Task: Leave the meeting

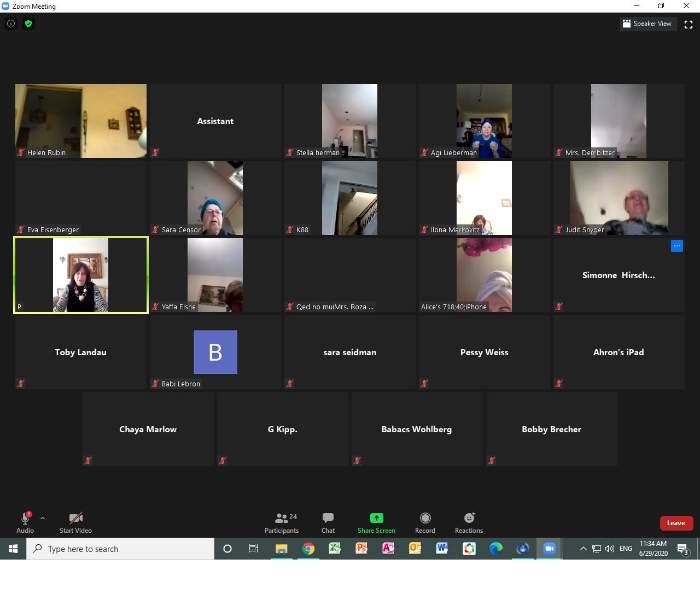Action: point(676,523)
